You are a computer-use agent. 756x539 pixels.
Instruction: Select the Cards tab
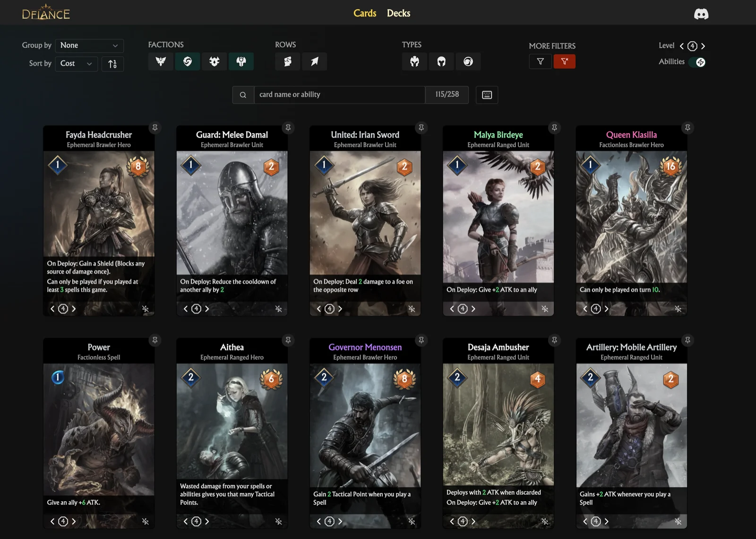point(365,13)
